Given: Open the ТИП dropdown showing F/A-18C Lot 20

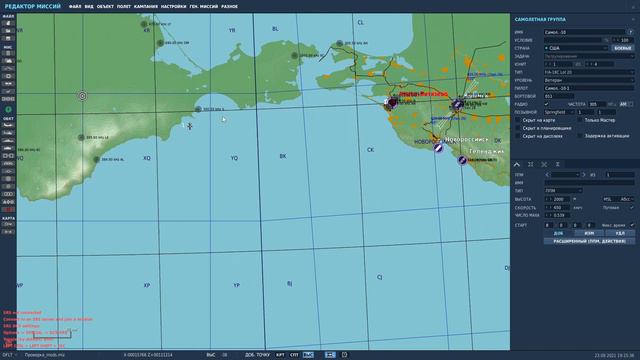Looking at the screenshot, I should pos(589,72).
